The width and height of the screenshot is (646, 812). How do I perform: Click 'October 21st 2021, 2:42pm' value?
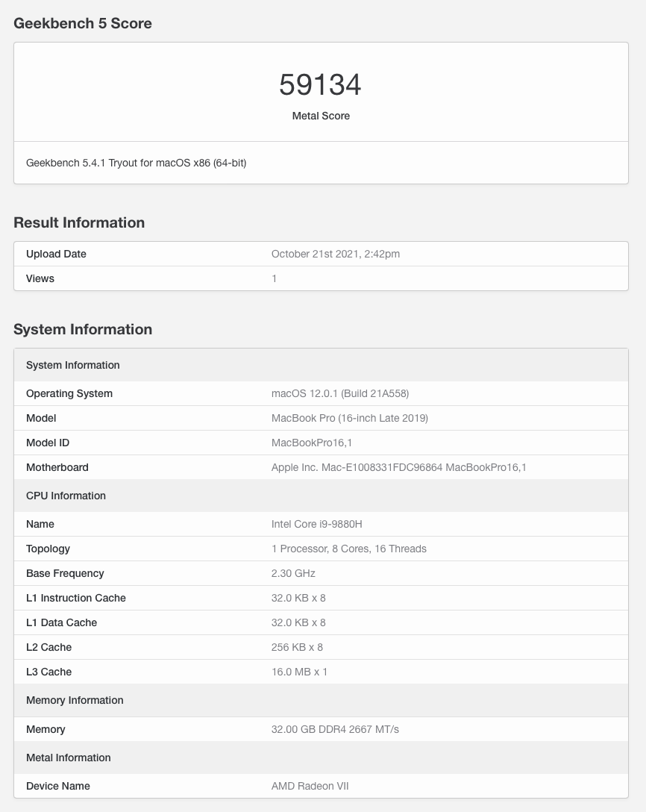[336, 254]
